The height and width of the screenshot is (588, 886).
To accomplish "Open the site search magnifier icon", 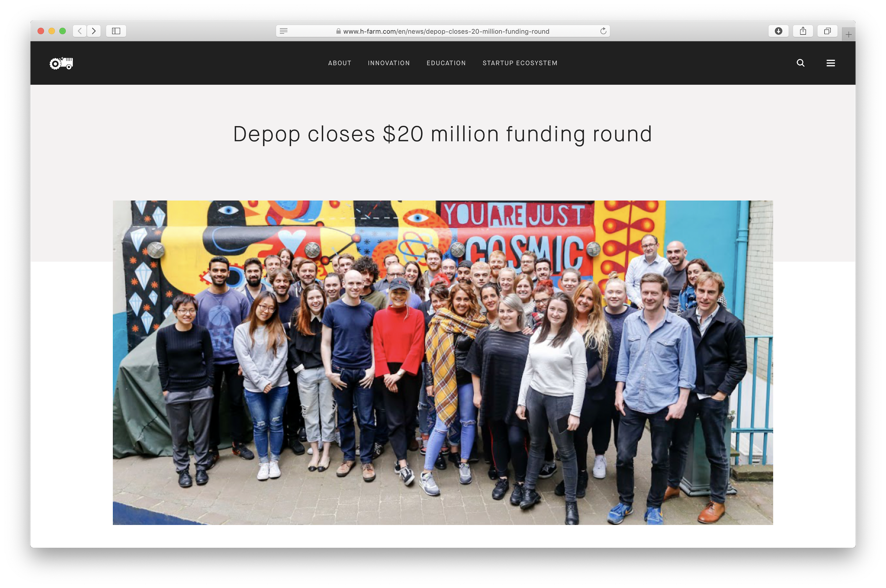I will (800, 63).
